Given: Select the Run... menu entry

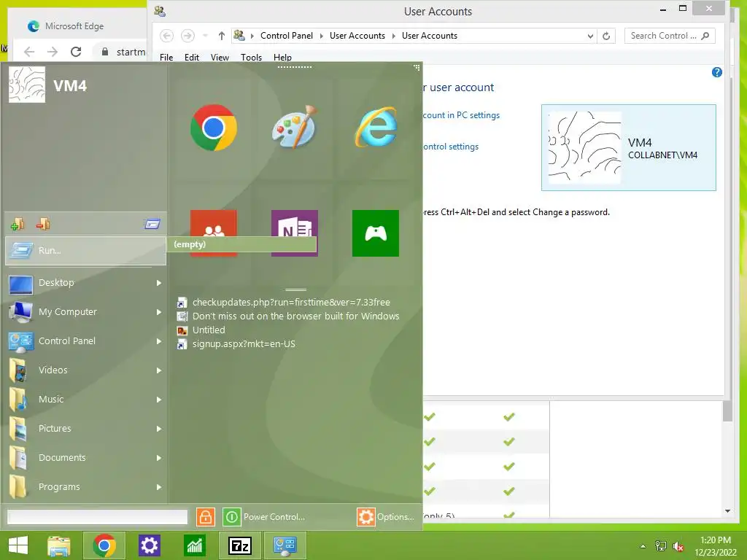Looking at the screenshot, I should point(86,251).
